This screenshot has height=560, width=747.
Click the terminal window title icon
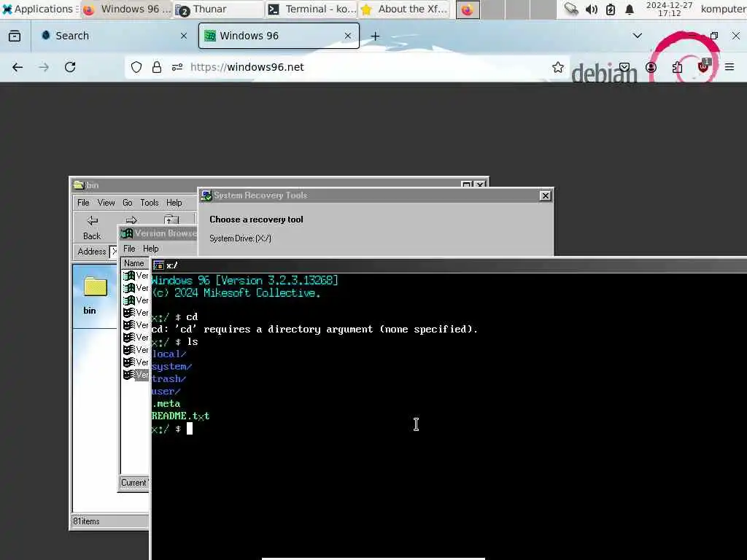[x=158, y=265]
